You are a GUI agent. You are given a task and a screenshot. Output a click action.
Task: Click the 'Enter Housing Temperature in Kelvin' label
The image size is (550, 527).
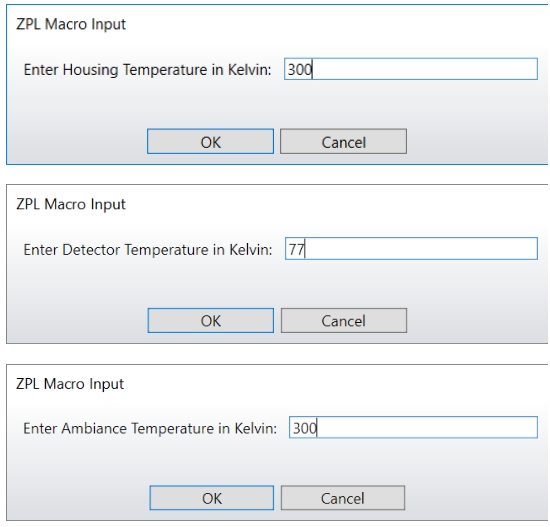(147, 69)
